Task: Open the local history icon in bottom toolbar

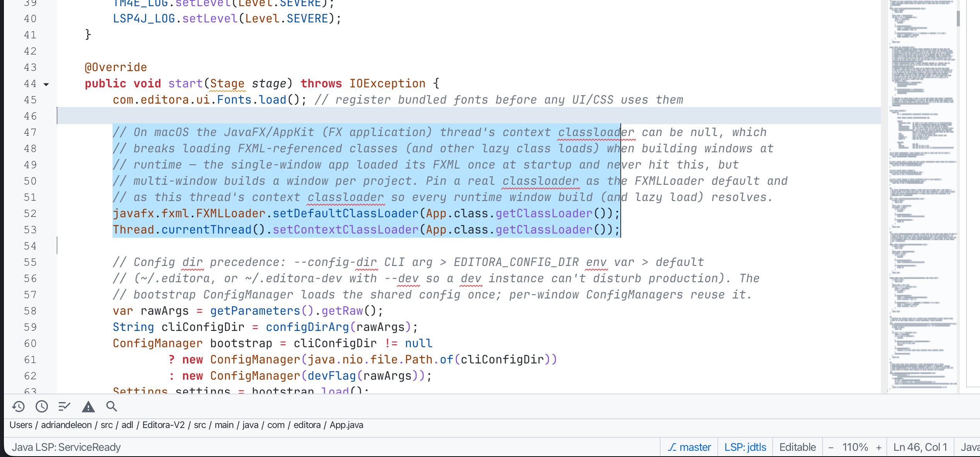Action: [x=18, y=406]
